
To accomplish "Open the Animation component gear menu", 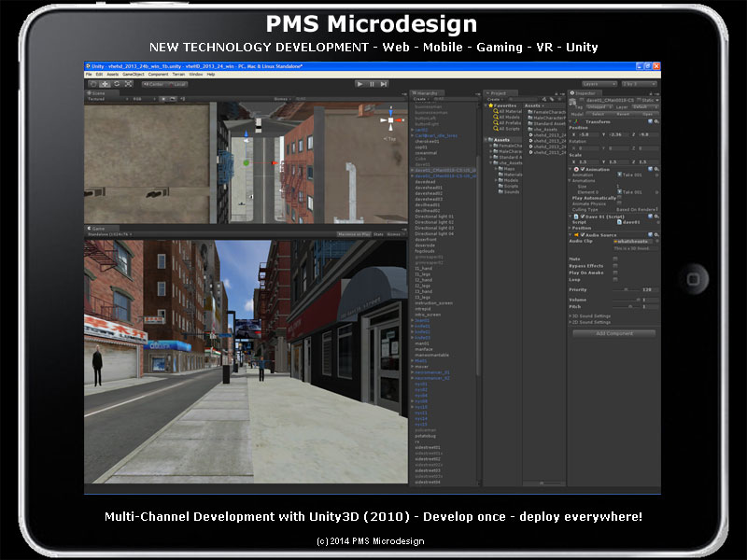I will 656,169.
